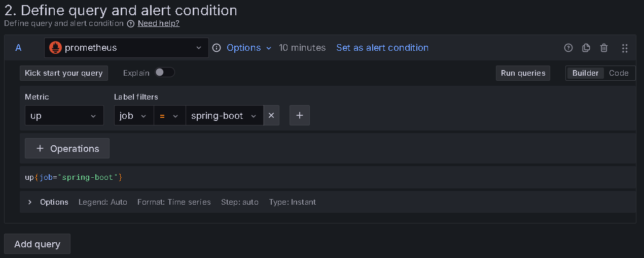This screenshot has width=644, height=258.
Task: Click Set as alert condition
Action: pyautogui.click(x=382, y=48)
